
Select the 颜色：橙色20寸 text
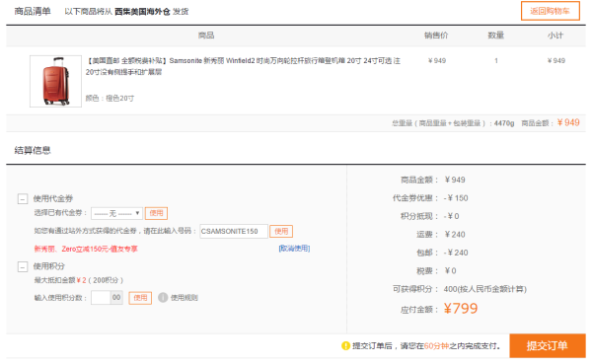click(x=110, y=99)
